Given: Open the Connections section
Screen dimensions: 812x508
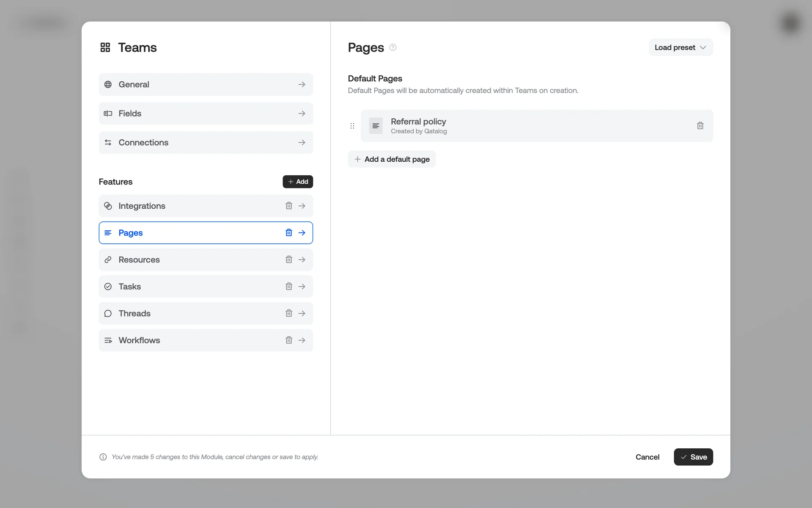Looking at the screenshot, I should pyautogui.click(x=206, y=143).
